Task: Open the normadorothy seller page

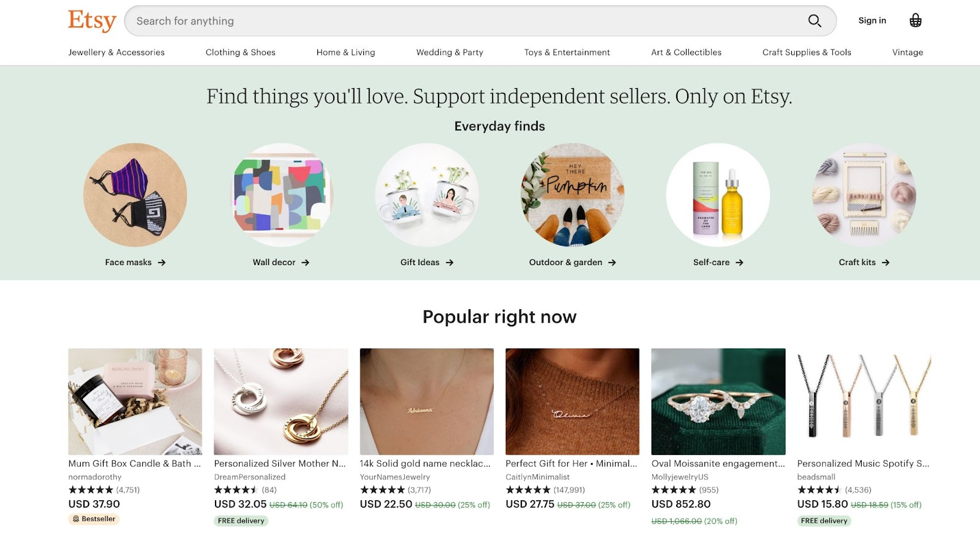Action: click(x=94, y=476)
